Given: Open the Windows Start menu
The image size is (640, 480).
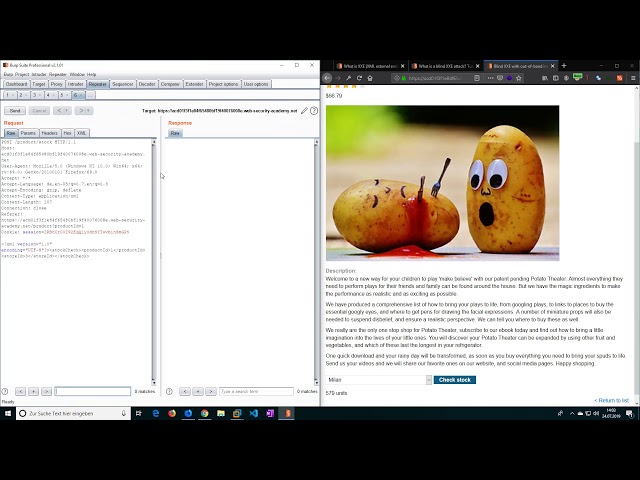Looking at the screenshot, I should [x=8, y=413].
